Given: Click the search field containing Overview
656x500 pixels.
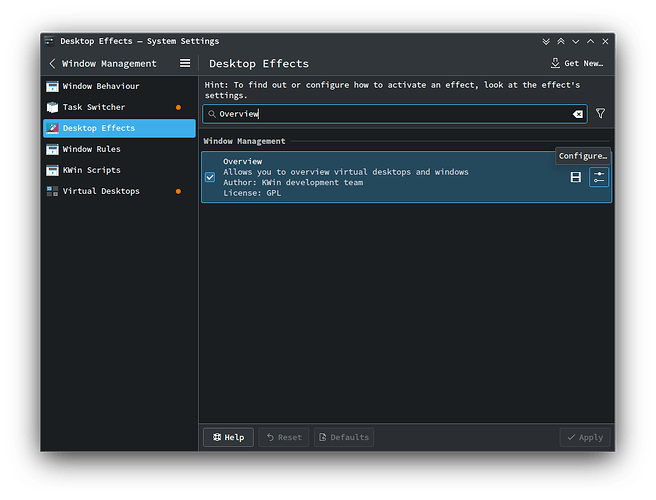Looking at the screenshot, I should pyautogui.click(x=395, y=114).
